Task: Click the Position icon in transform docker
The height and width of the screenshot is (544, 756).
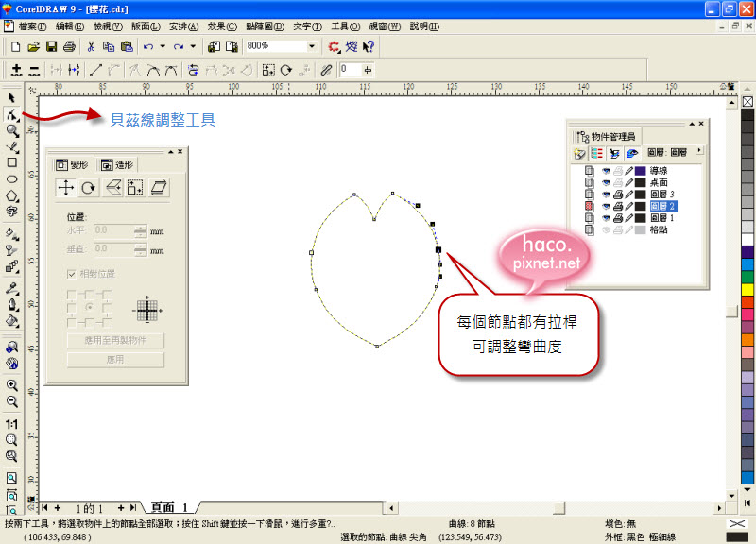Action: [x=65, y=187]
